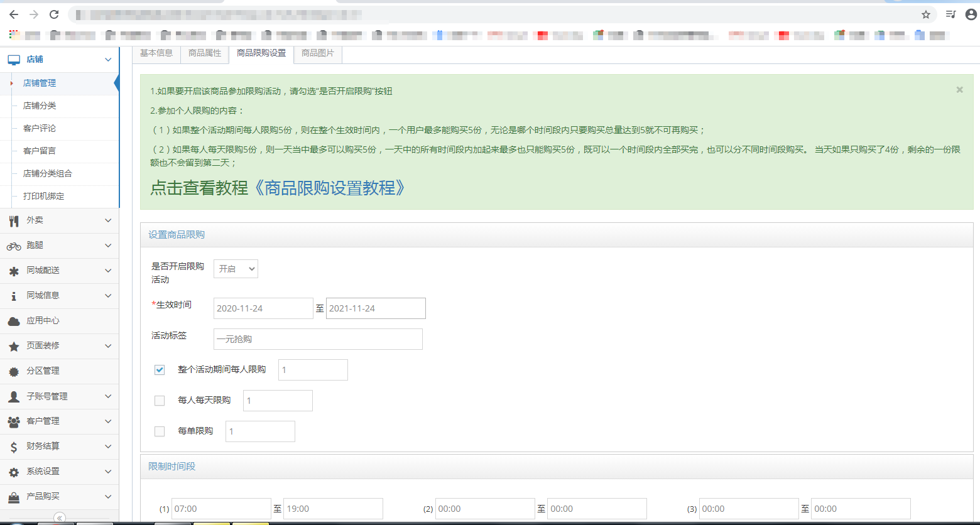Click the shopping bag 产品购买 icon
This screenshot has width=980, height=525.
(14, 497)
